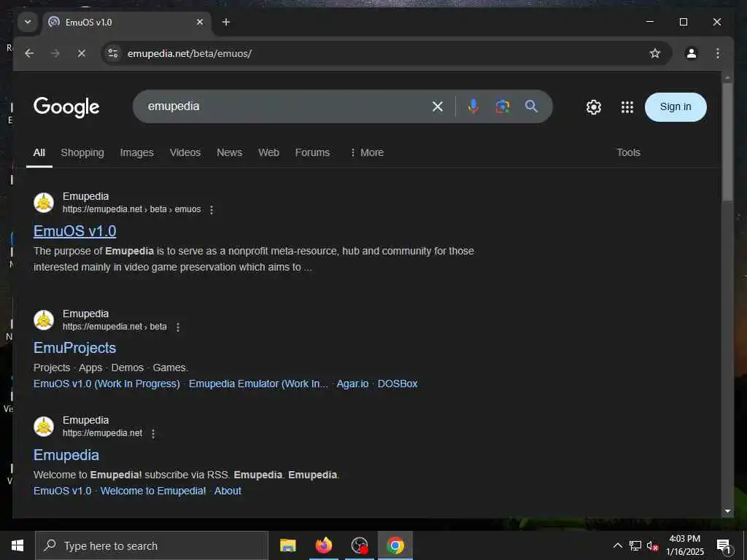The width and height of the screenshot is (747, 560).
Task: Open the Windows Start menu
Action: coord(18,545)
